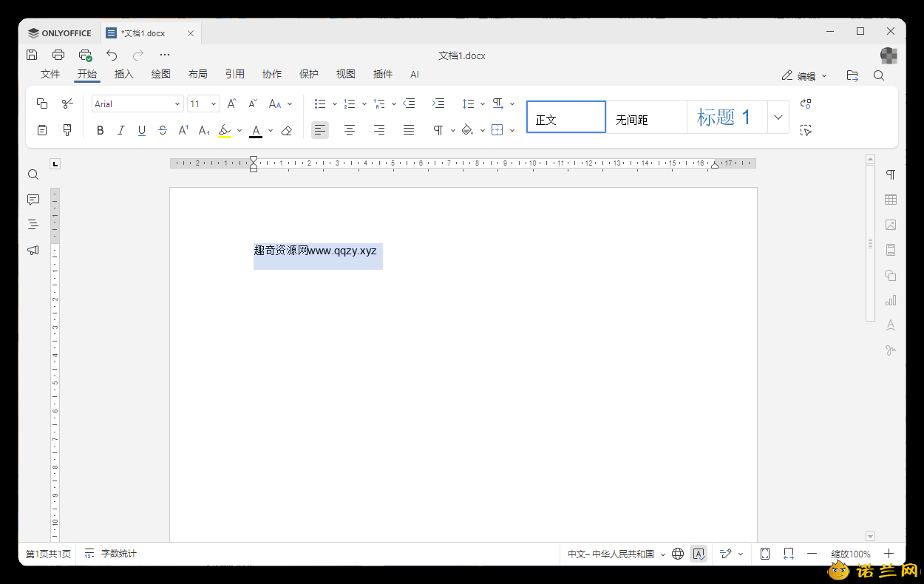Click the Copy style paintbrush icon
924x584 pixels.
coord(67,130)
